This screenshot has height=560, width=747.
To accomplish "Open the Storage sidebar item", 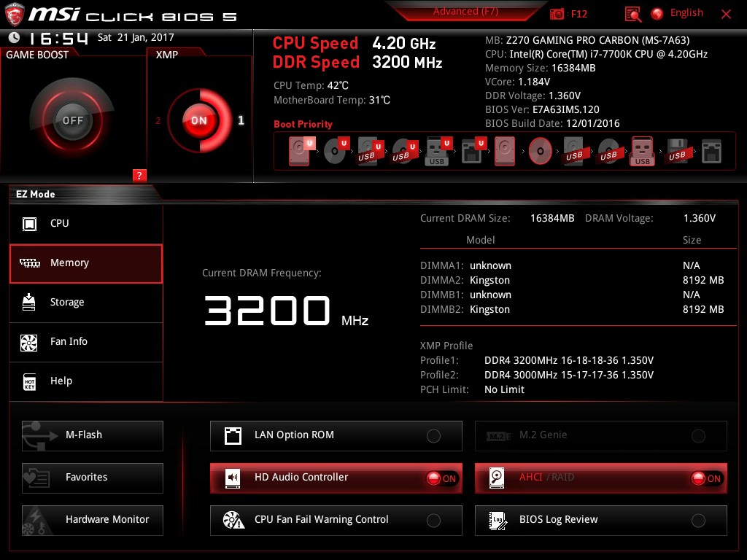I will click(86, 303).
